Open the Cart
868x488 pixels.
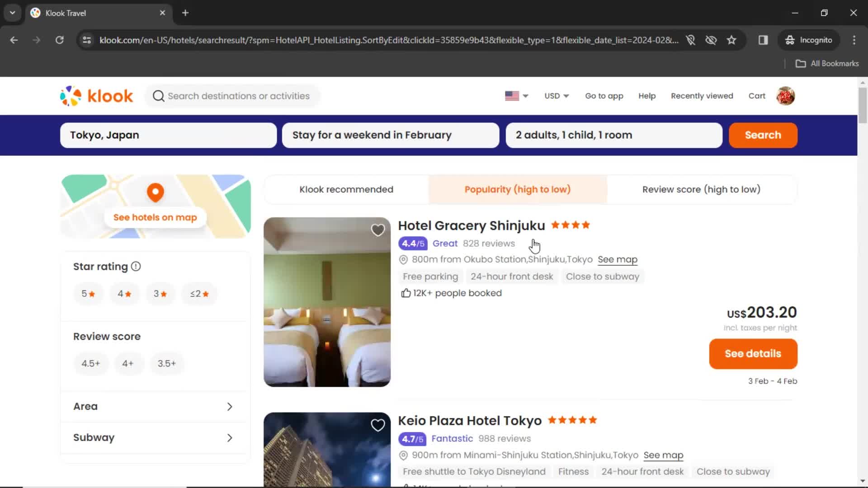tap(757, 96)
